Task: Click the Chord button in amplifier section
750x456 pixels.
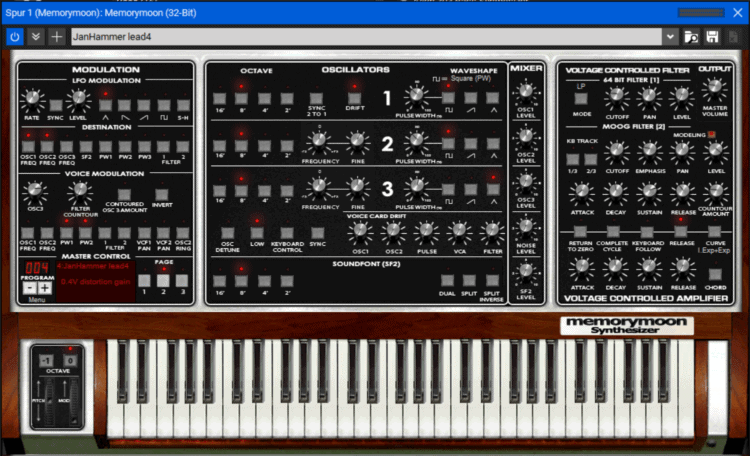Action: 715,275
